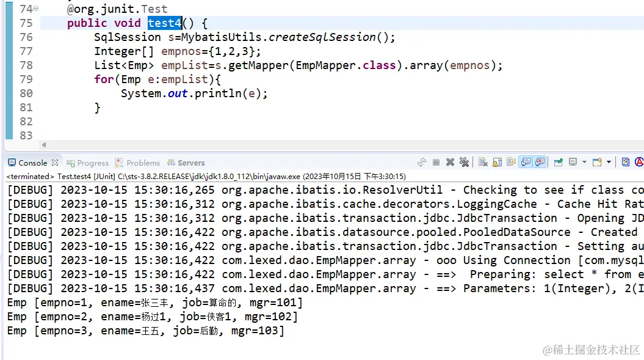Viewport: 644px width, 360px height.
Task: Click output row Emp empno=1
Action: pyautogui.click(x=155, y=303)
